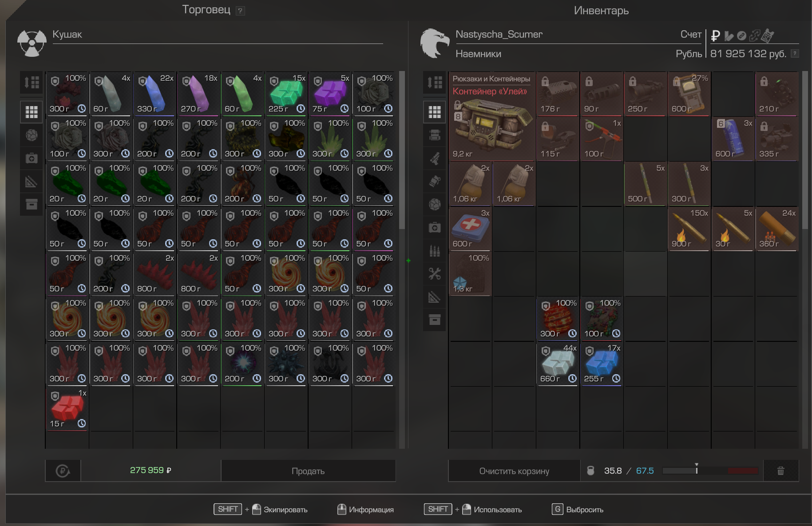Select armor item 100% weighing 1,3 кг
Screen dimensions: 812x526
click(x=470, y=273)
